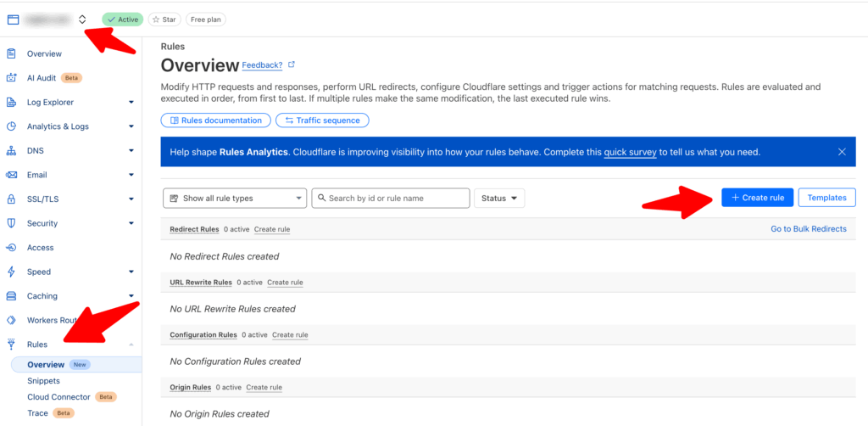Focus the Search by id or rule name field

tap(390, 199)
